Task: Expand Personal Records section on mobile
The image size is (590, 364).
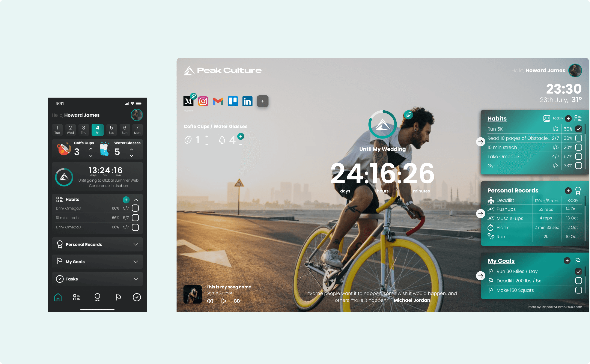Action: tap(136, 244)
